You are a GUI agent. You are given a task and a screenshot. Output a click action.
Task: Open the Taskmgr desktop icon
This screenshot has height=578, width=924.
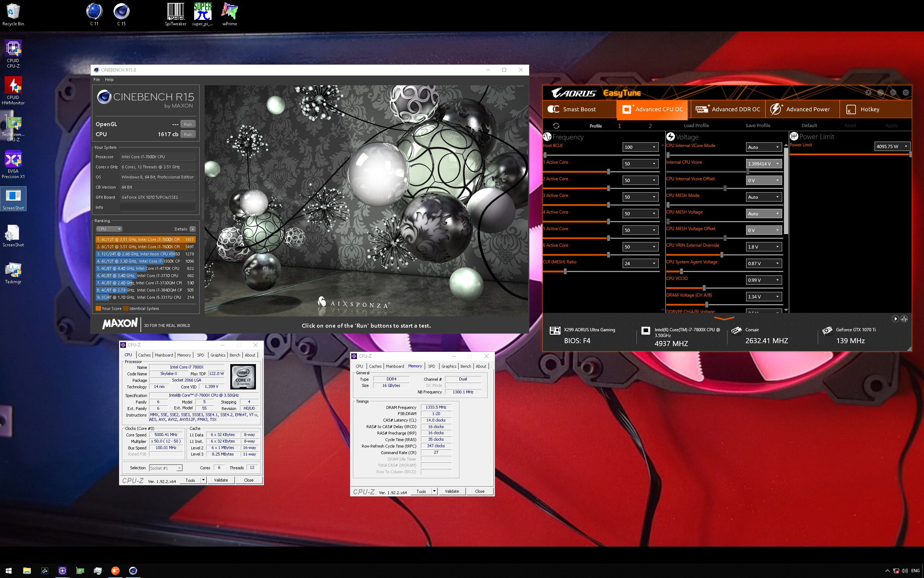[13, 273]
